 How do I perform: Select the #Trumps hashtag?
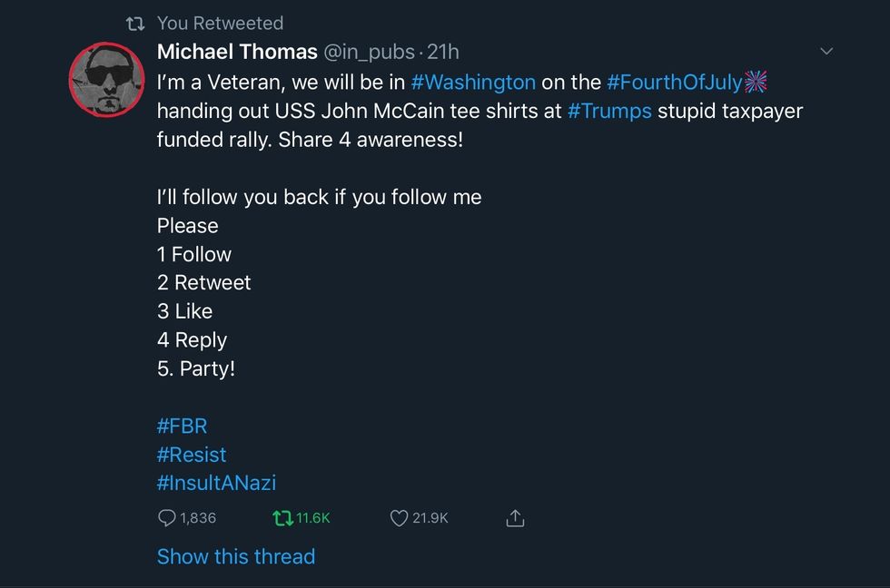609,112
